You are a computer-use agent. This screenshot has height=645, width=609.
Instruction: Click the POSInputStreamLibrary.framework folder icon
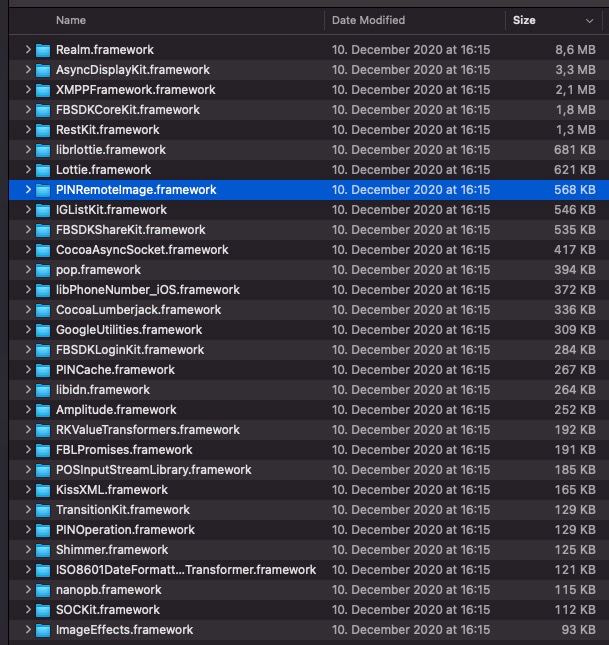[43, 471]
